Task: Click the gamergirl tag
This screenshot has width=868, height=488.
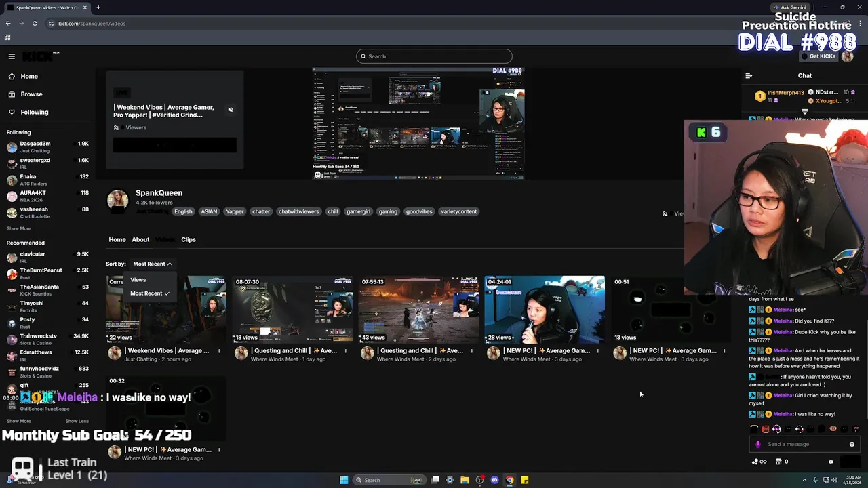Action: [358, 211]
